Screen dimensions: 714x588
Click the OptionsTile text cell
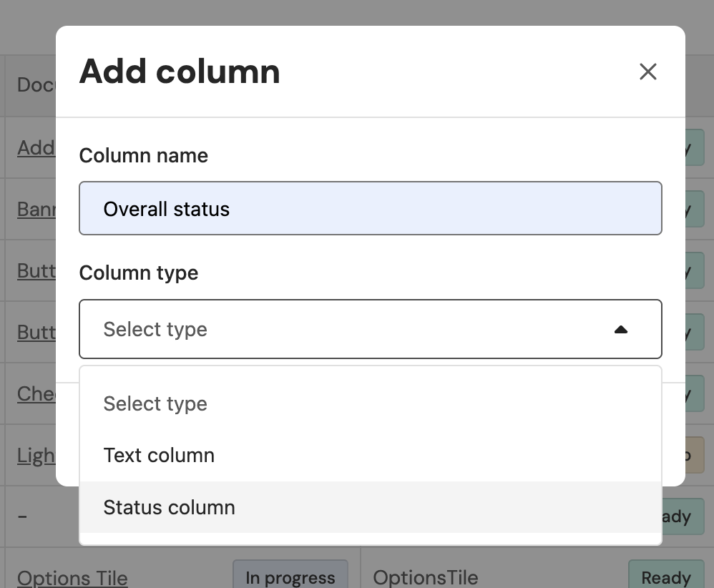425,577
